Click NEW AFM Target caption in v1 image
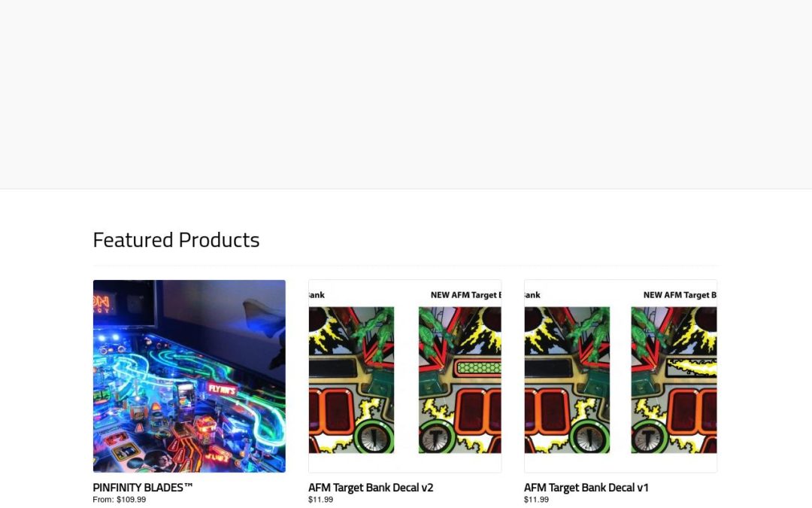This screenshot has height=508, width=812. [680, 295]
